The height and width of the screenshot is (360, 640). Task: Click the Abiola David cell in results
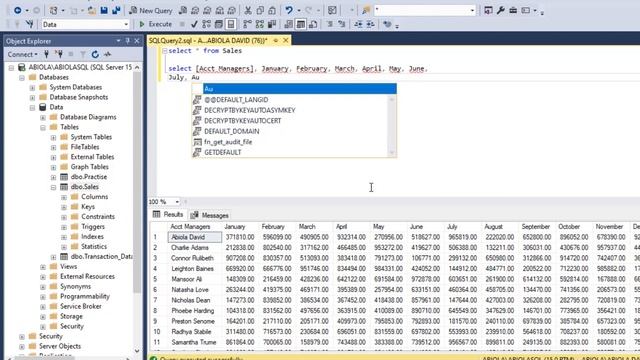point(195,237)
